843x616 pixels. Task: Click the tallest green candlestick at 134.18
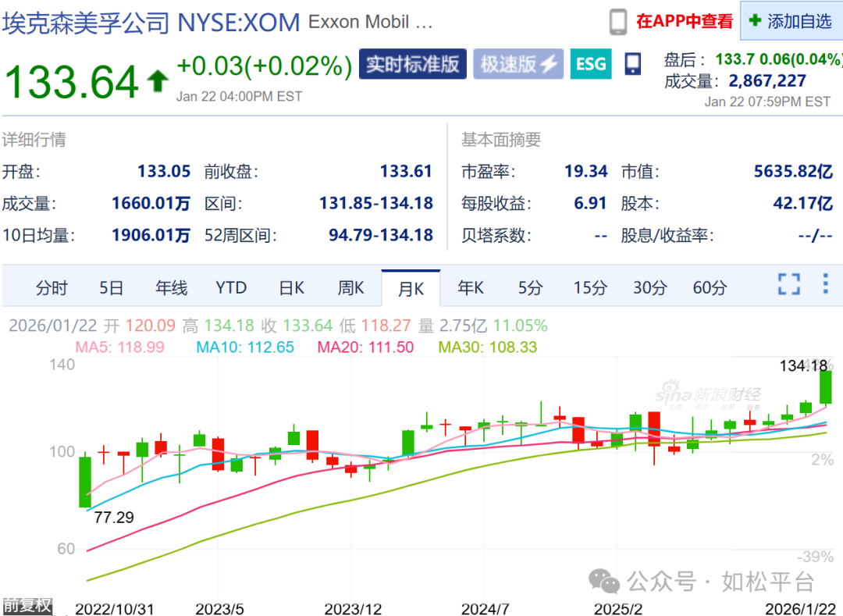825,386
